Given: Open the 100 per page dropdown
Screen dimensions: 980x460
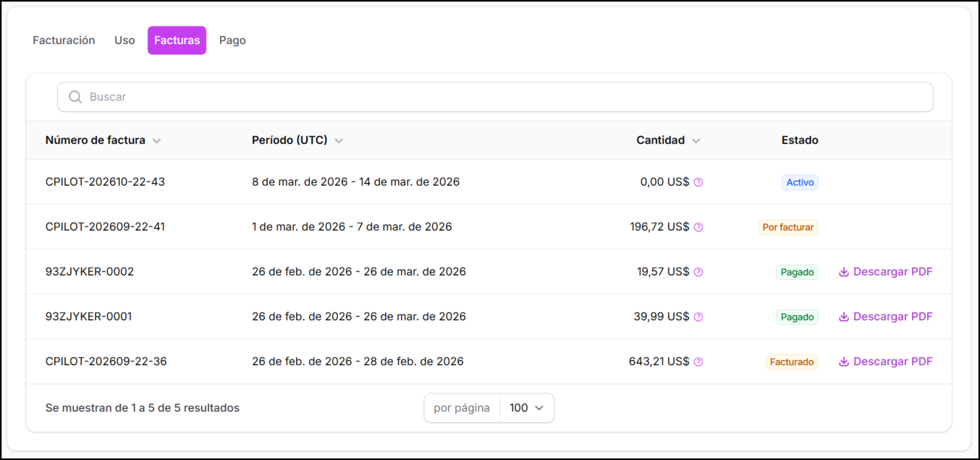Looking at the screenshot, I should tap(526, 408).
